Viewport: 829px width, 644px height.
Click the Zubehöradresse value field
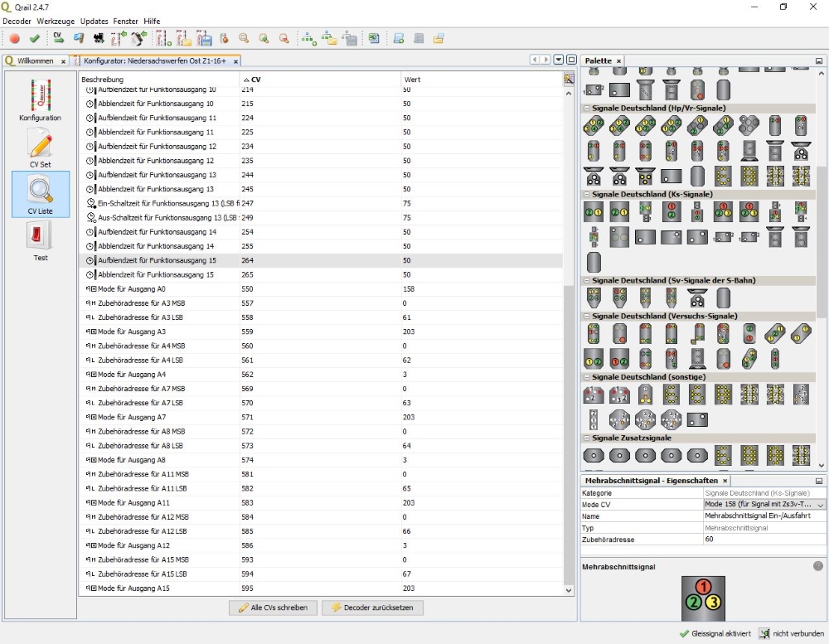pyautogui.click(x=763, y=539)
